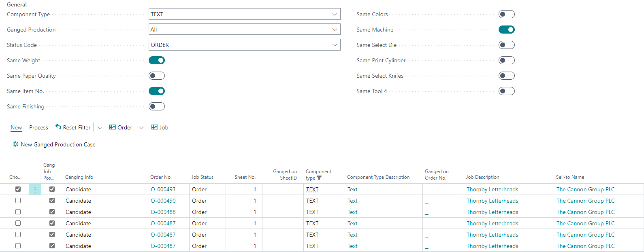
Task: Enable the Same Print Cylinder switch
Action: (x=507, y=60)
